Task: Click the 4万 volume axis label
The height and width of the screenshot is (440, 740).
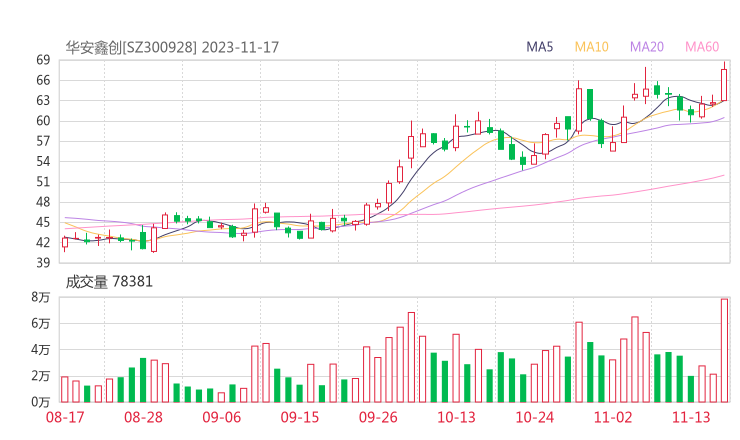Action: click(41, 350)
